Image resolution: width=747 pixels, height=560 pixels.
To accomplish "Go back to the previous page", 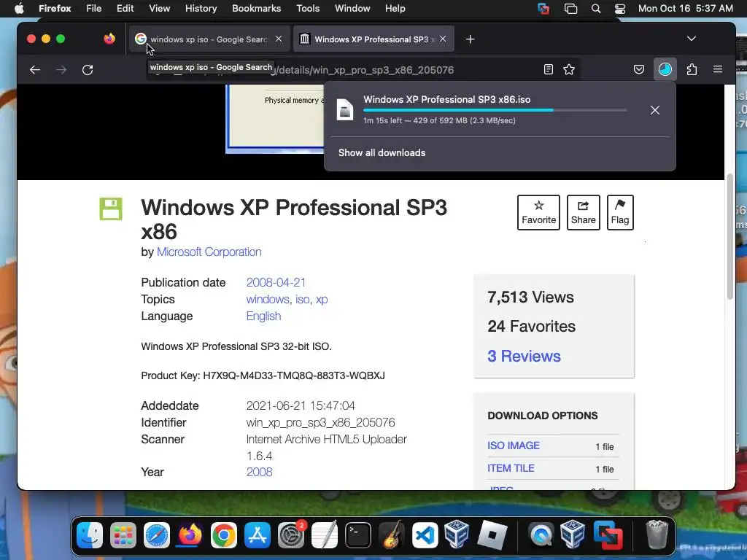I will click(35, 70).
